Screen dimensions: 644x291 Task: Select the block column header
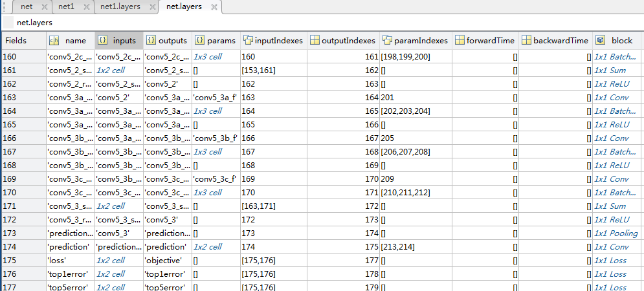tap(617, 41)
